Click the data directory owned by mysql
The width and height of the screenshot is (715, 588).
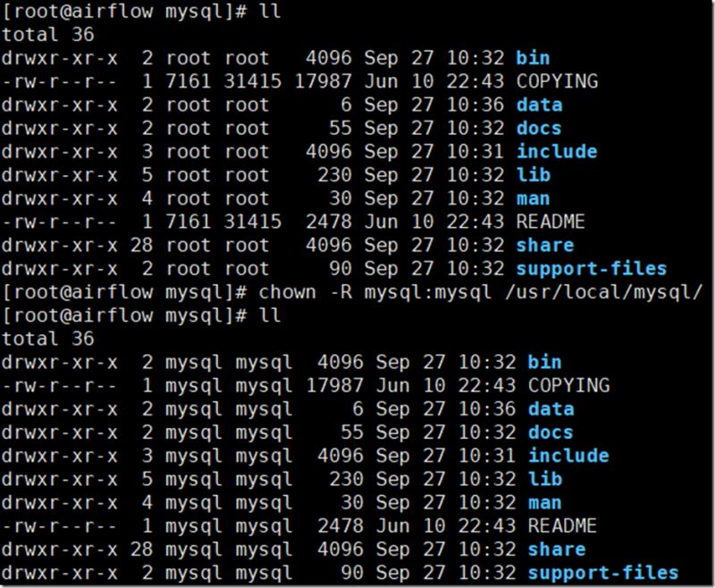[x=551, y=408]
